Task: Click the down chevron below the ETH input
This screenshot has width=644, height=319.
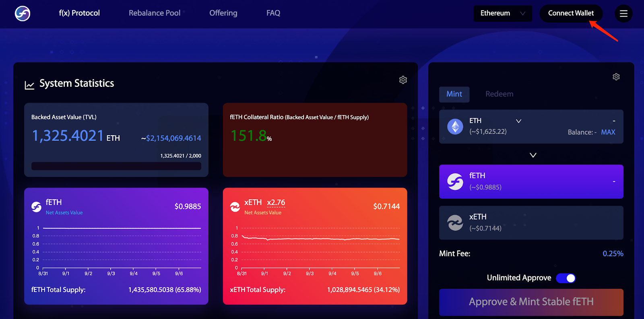Action: [533, 155]
